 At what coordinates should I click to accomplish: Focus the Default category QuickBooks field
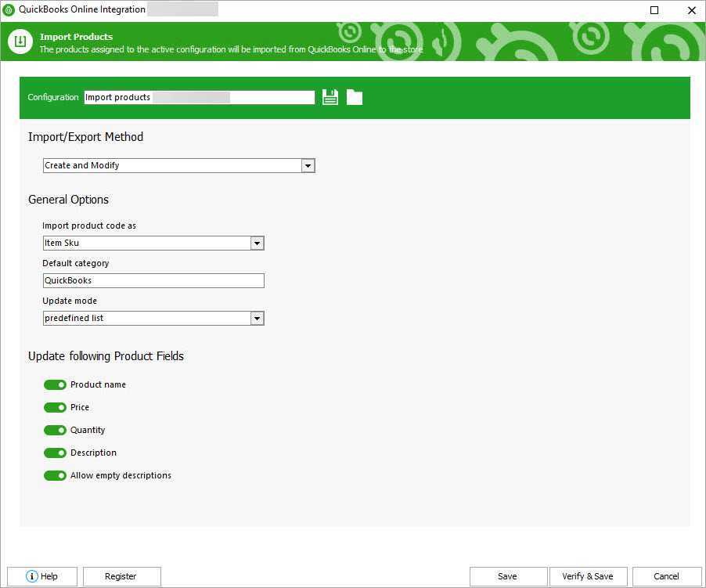pos(153,280)
